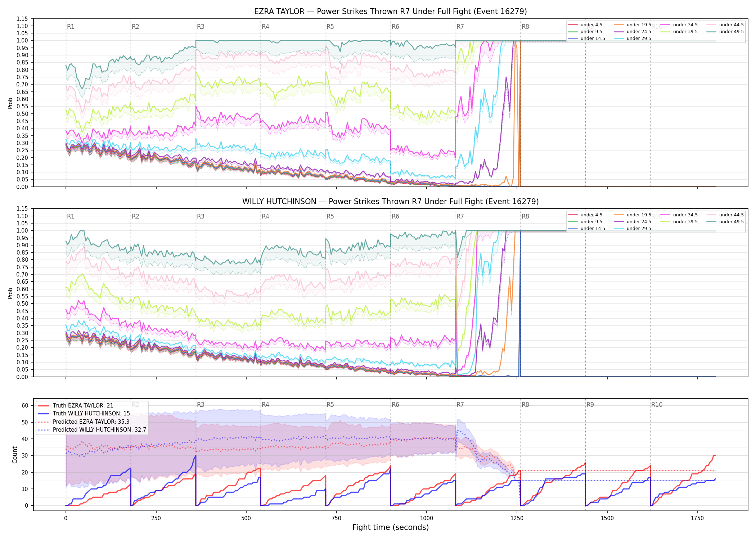
Task: Click the 'Fight time (seconds)' axis label
Action: pyautogui.click(x=391, y=527)
